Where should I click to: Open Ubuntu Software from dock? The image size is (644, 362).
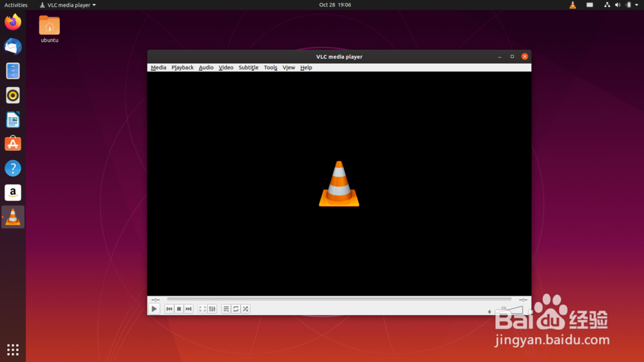[x=13, y=144]
